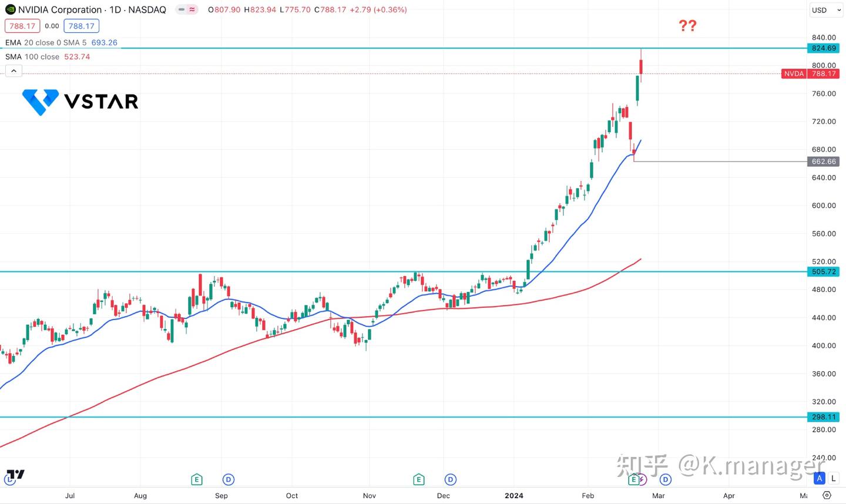This screenshot has width=846, height=504.
Task: Click the NVIDIA company logo icon
Action: point(9,9)
